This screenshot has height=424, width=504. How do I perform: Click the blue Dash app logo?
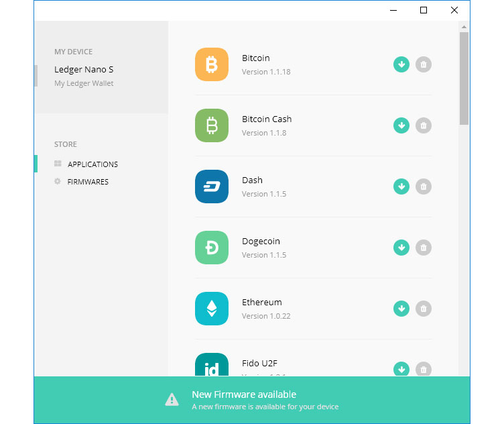pyautogui.click(x=212, y=187)
